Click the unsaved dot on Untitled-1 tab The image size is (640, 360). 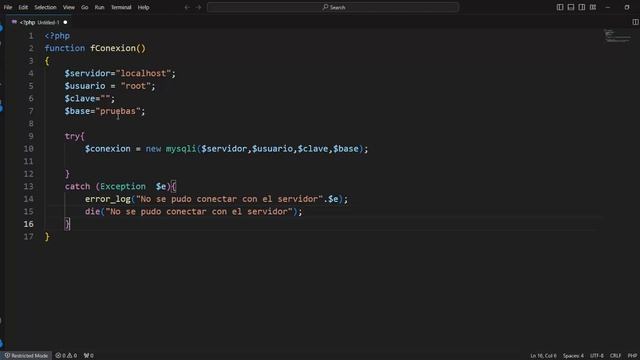(x=65, y=22)
